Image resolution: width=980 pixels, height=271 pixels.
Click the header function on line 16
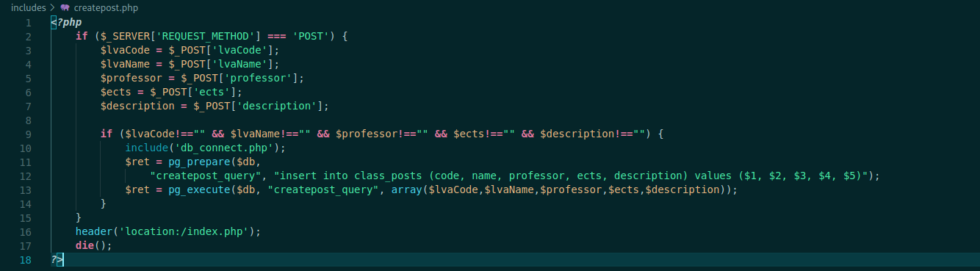pos(94,231)
